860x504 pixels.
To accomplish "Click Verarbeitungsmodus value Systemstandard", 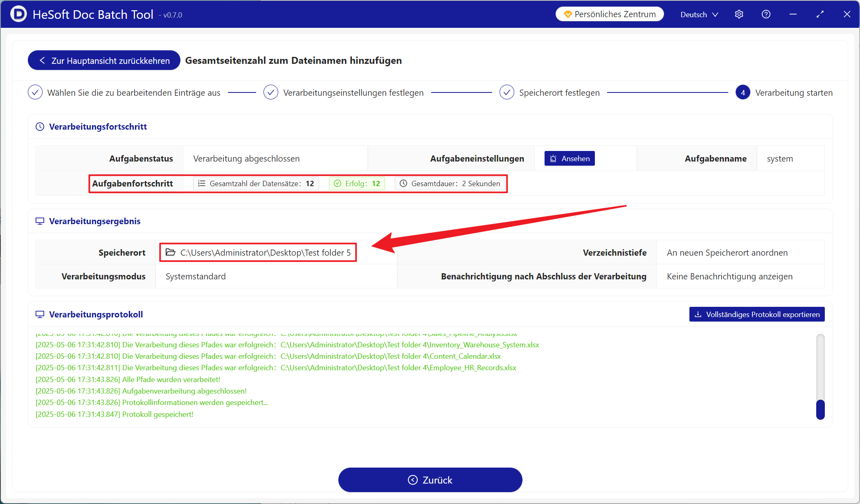I will (x=196, y=277).
